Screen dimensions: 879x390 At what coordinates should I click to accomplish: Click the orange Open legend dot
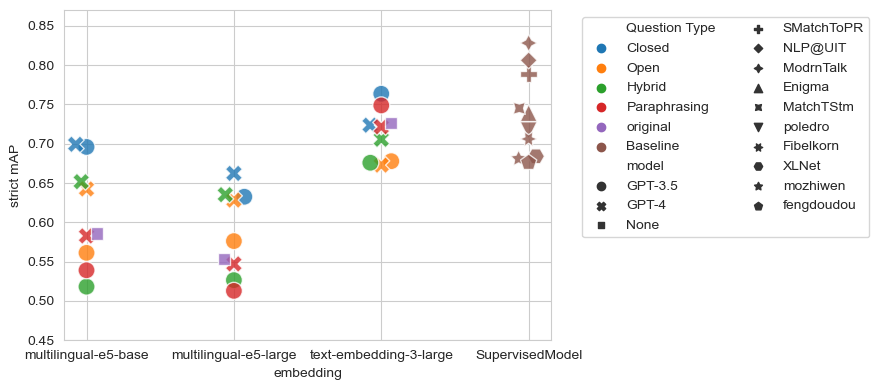click(602, 68)
